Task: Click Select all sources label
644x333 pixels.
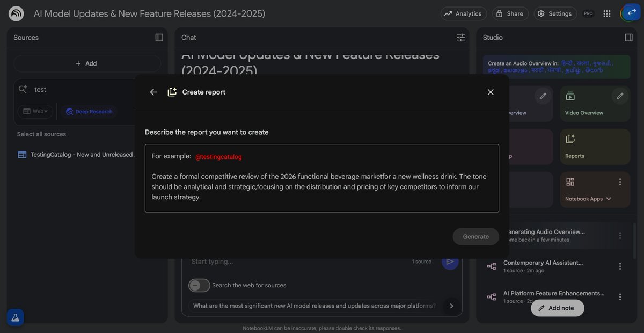Action: pyautogui.click(x=41, y=134)
